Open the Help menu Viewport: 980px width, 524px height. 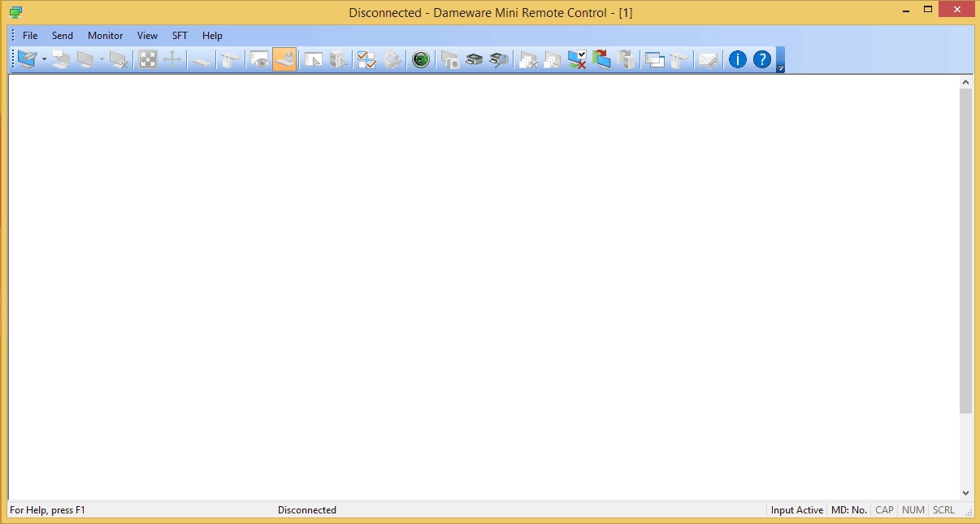tap(212, 36)
